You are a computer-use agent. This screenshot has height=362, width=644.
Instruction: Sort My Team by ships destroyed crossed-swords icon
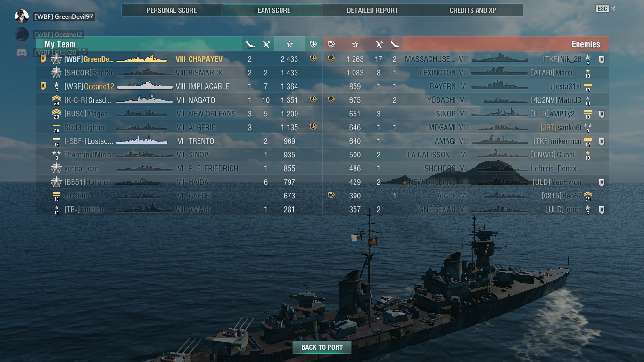coord(266,44)
